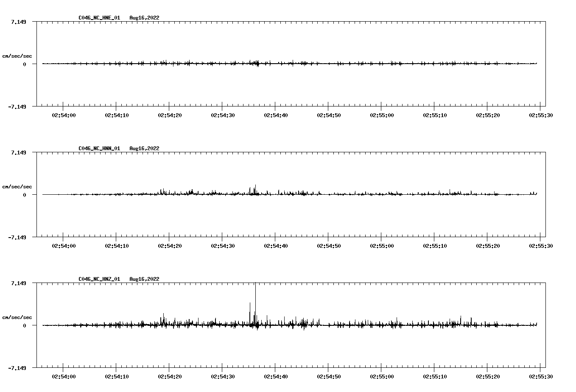The height and width of the screenshot is (392, 576).
Task: Click the 02:54:20 time label under HNE plot
Action: (170, 115)
